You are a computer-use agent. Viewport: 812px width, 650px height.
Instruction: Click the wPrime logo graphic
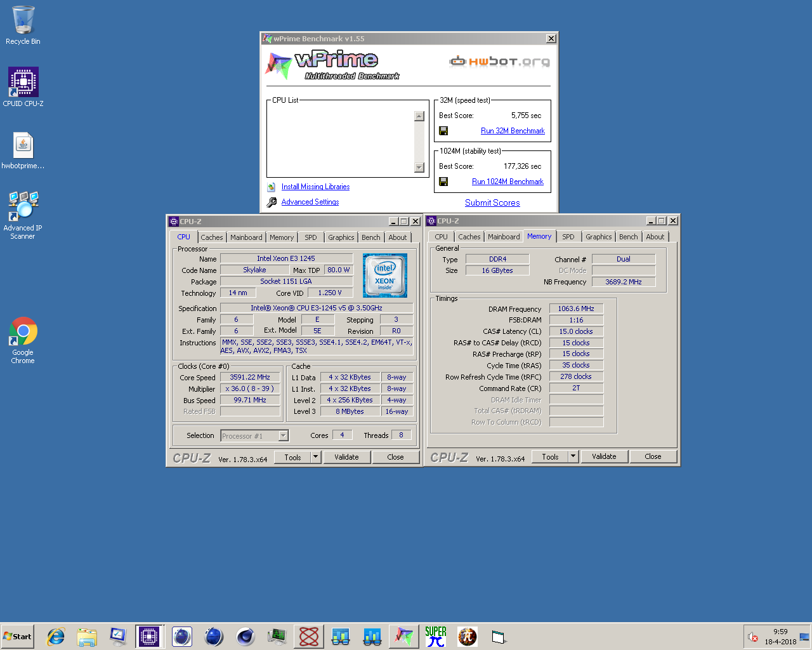tap(332, 65)
